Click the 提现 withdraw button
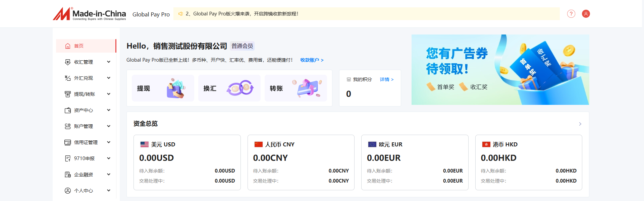Screen dimensions: 644x201 (x=163, y=88)
